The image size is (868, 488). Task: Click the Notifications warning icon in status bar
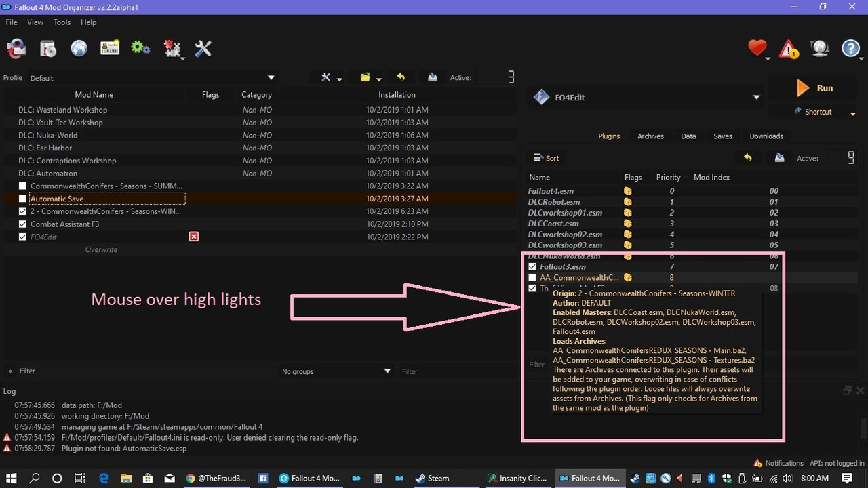point(758,463)
